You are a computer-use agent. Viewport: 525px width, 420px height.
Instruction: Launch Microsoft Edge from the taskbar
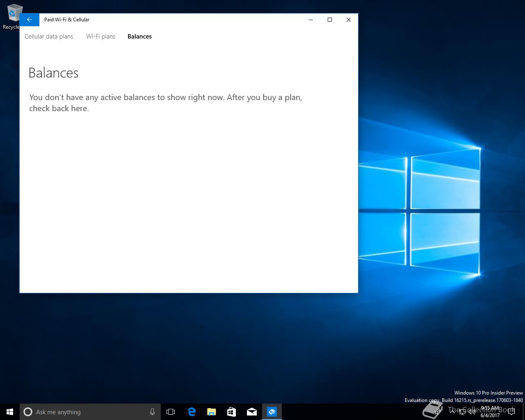pyautogui.click(x=191, y=412)
